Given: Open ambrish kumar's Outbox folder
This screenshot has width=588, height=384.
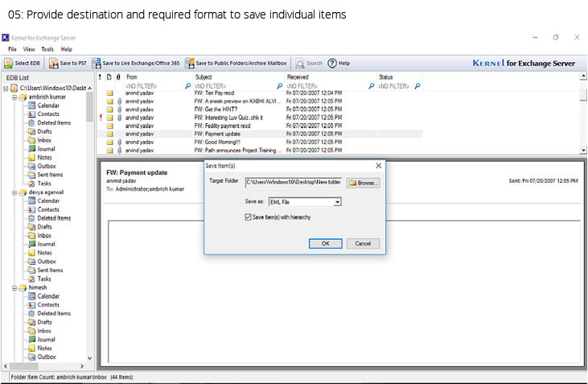Looking at the screenshot, I should pos(46,167).
